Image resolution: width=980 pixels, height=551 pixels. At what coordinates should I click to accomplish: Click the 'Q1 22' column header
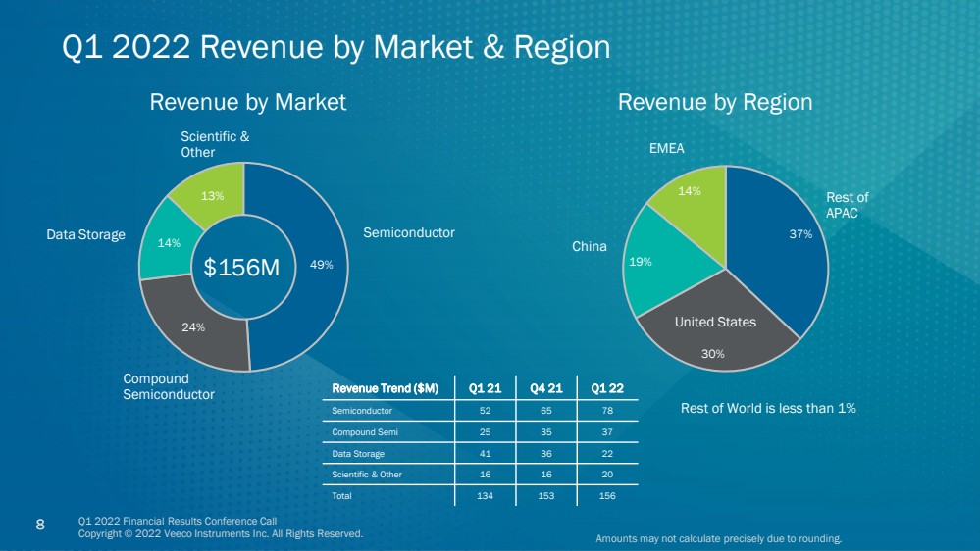point(607,388)
